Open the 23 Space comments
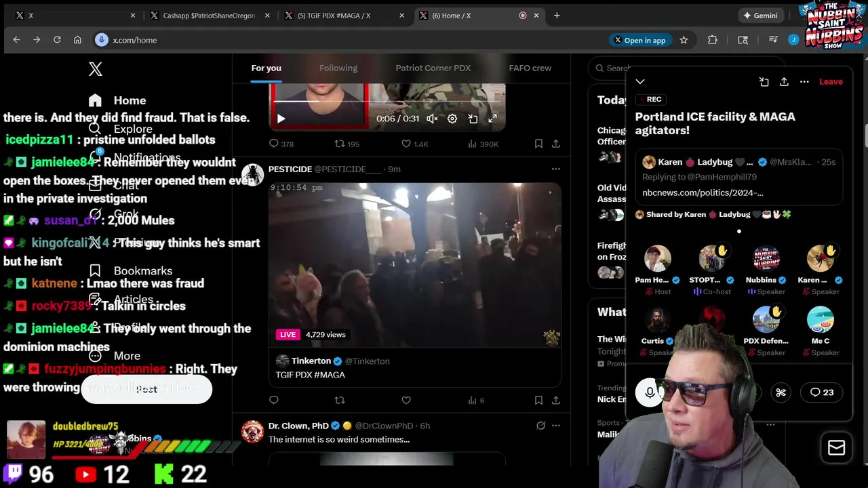 [x=822, y=392]
